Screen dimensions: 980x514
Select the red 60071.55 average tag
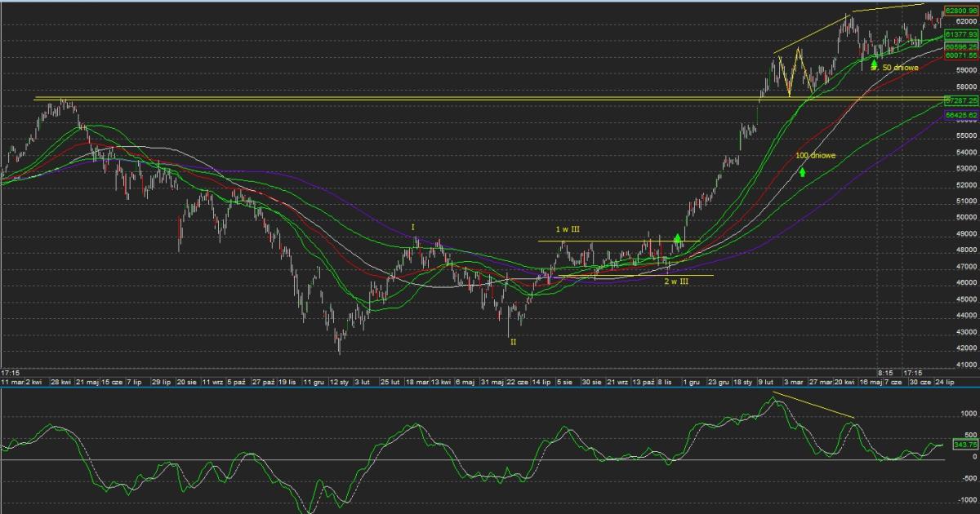point(960,55)
